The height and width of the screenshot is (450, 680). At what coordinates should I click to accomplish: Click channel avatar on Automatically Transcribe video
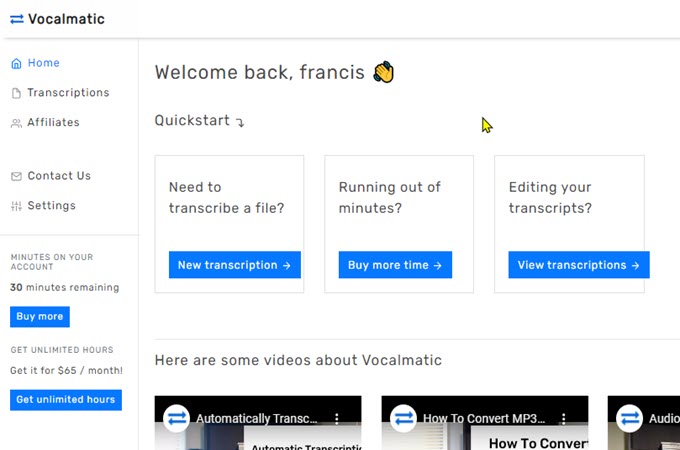pos(176,418)
